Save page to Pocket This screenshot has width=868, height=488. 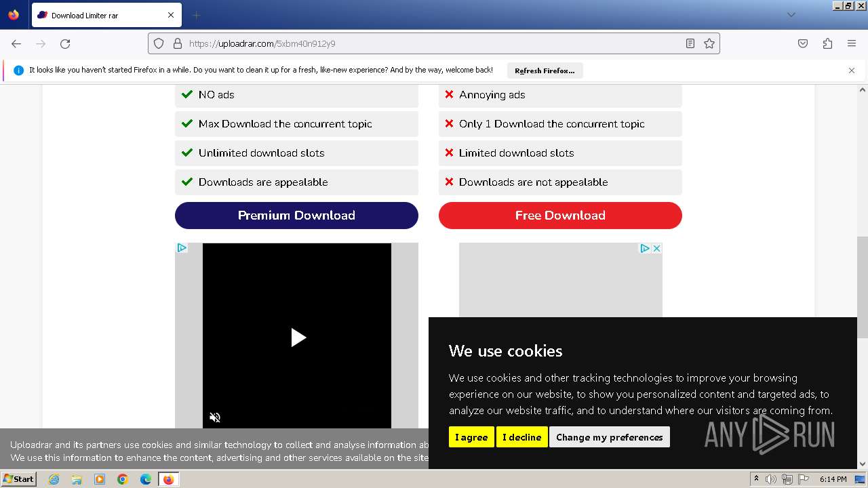(x=803, y=43)
